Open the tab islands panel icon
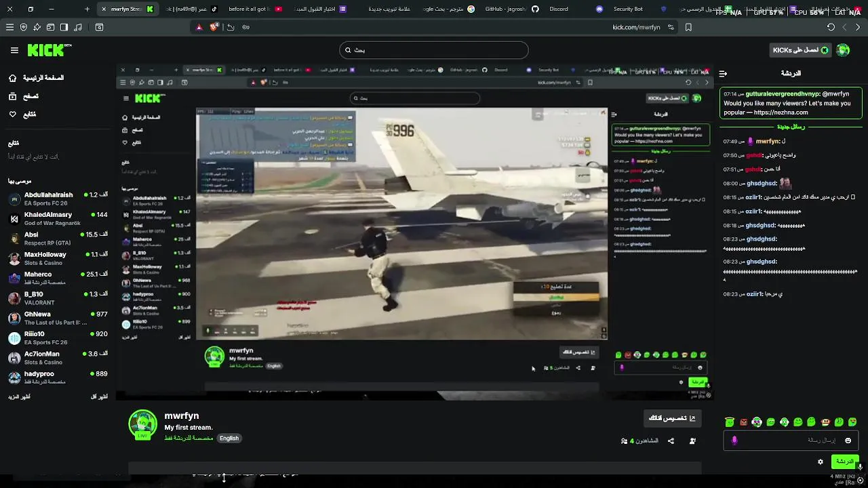The image size is (868, 488). click(x=51, y=27)
